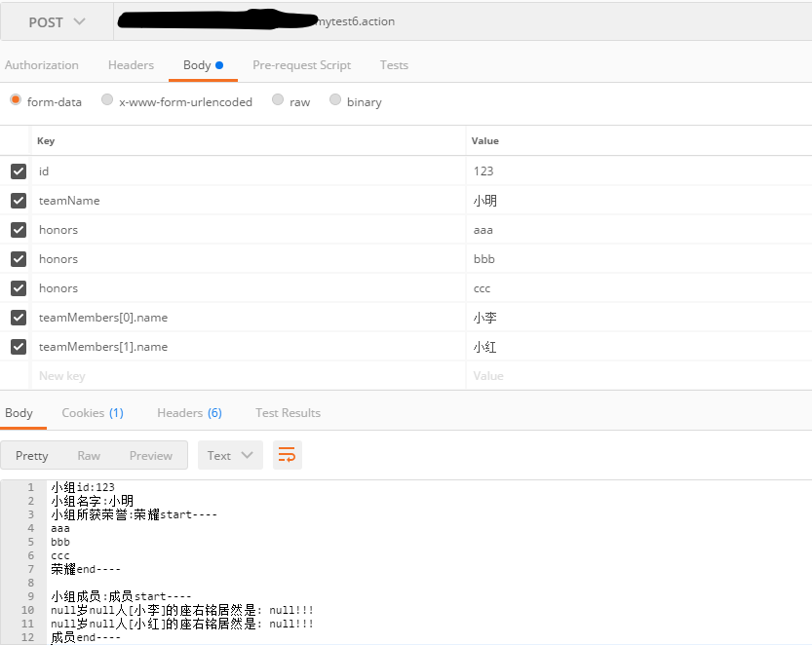Edit the value 123
The image size is (812, 645).
pos(639,171)
